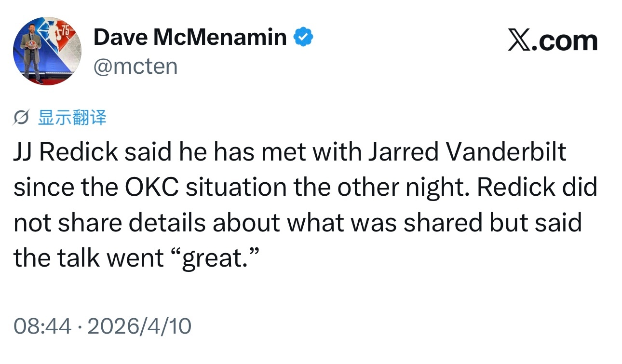622x364 pixels.
Task: Click the phrase "the talk went"
Action: (x=88, y=258)
